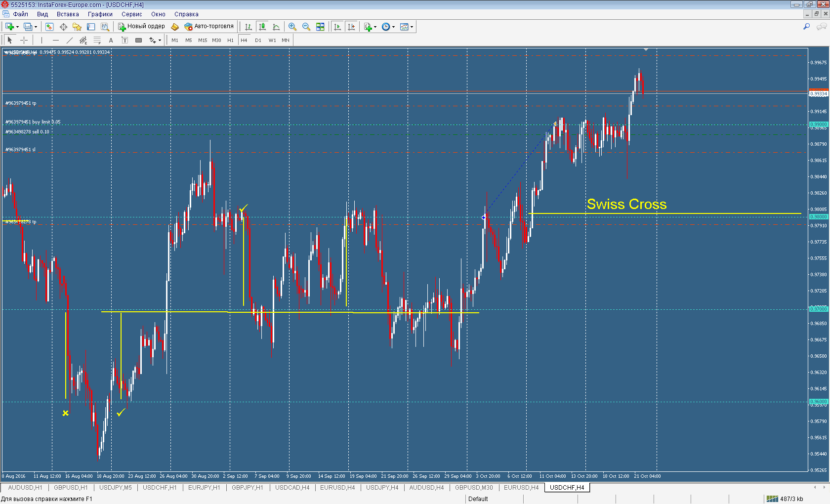Select the Fibonacci retracement tool
The width and height of the screenshot is (830, 504).
click(97, 40)
